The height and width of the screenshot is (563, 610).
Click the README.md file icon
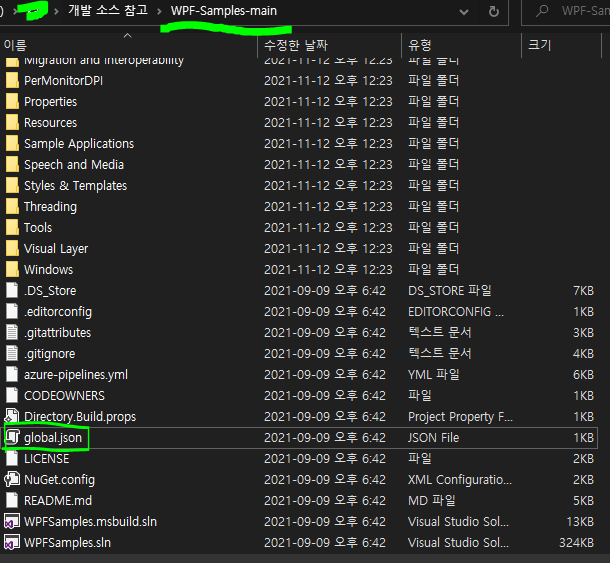[12, 501]
